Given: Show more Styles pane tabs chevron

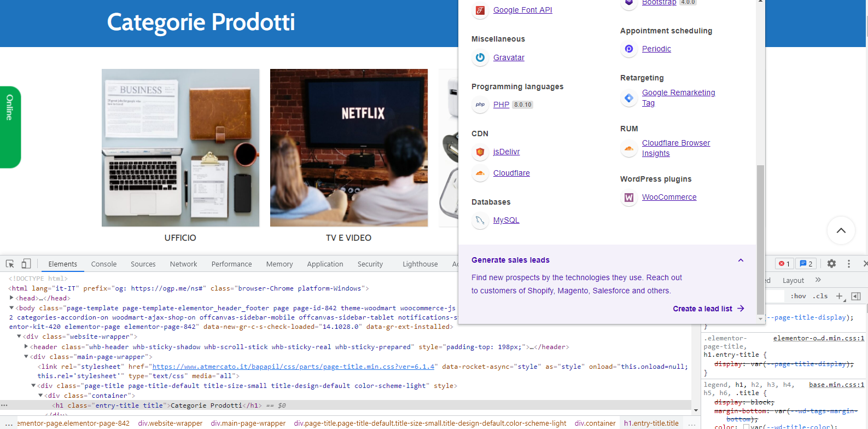Looking at the screenshot, I should click(x=818, y=280).
